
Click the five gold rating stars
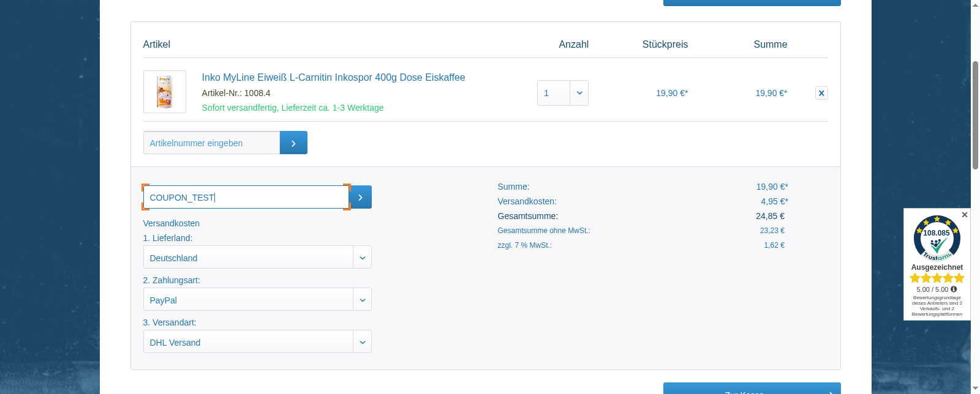[x=937, y=278]
